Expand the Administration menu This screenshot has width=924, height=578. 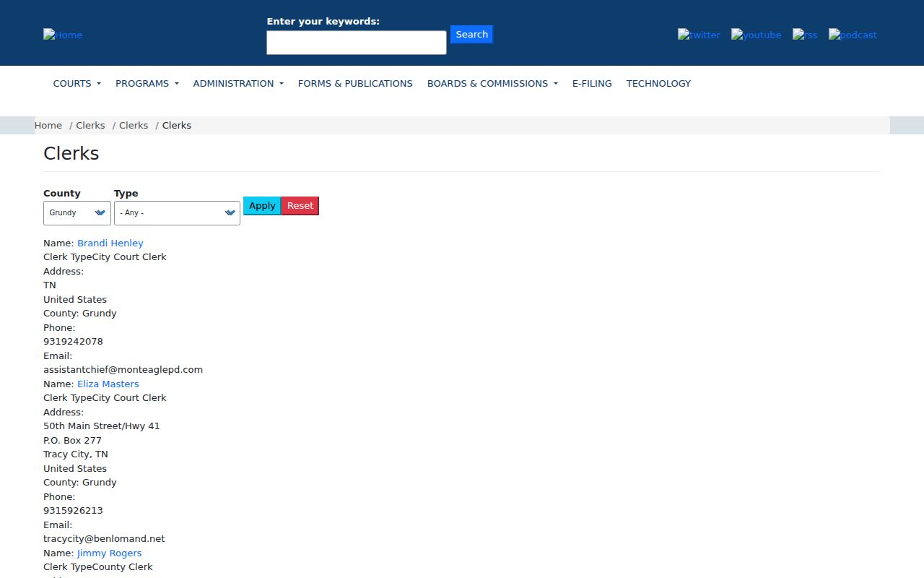[x=238, y=83]
